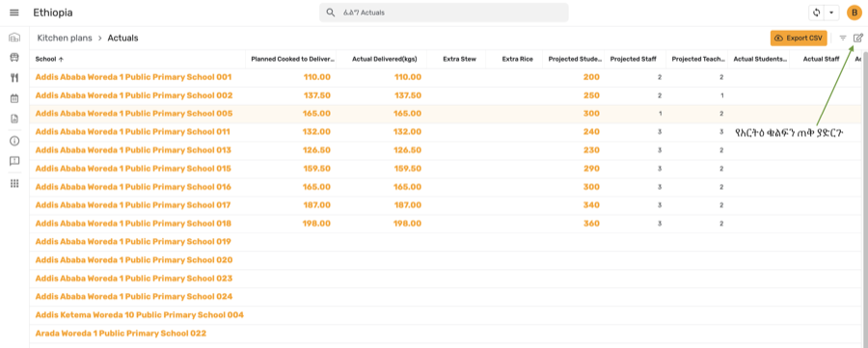
Task: Open Addis Ababa Woreda 1 School 019
Action: coord(133,242)
